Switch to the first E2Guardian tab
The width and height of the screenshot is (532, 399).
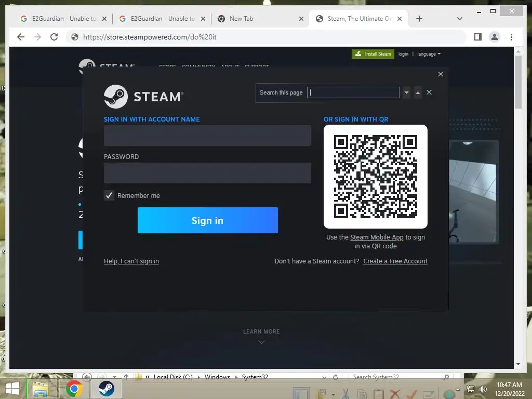pos(63,19)
